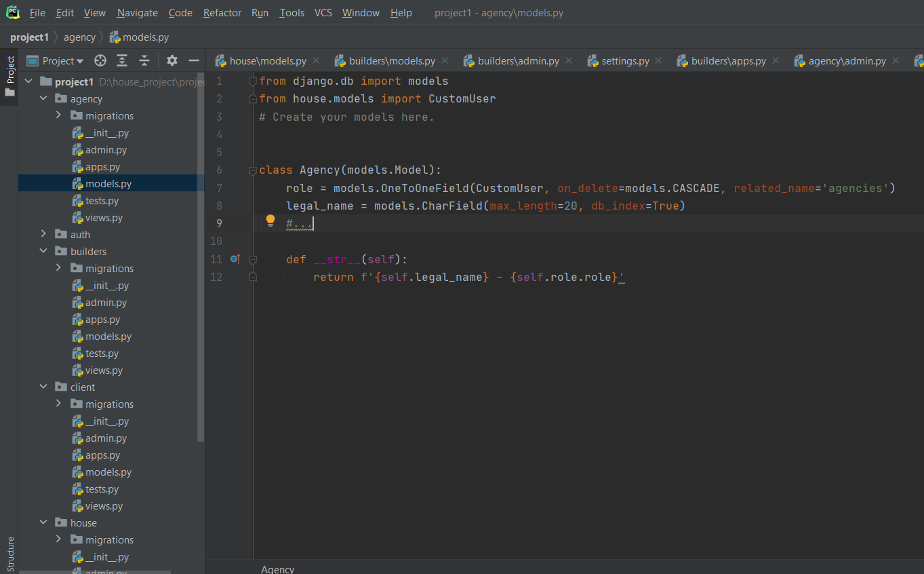Switch to the settings.py tab
The height and width of the screenshot is (574, 924).
tap(624, 60)
